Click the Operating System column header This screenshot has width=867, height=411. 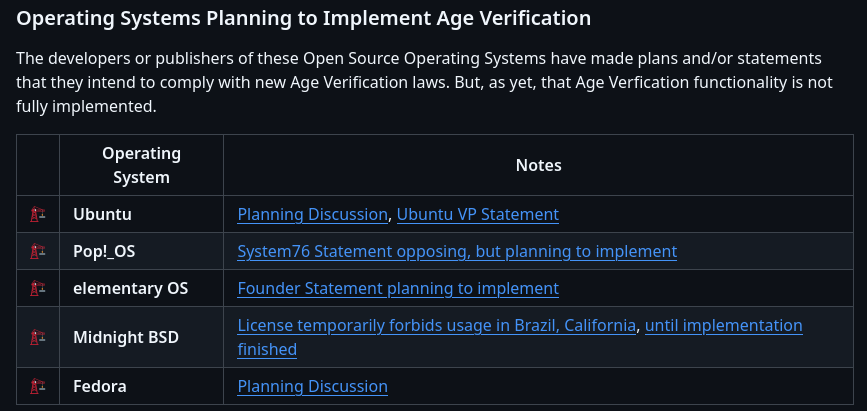141,165
